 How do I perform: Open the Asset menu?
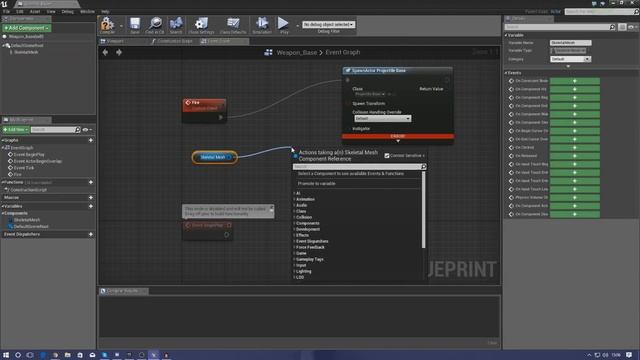(x=35, y=11)
